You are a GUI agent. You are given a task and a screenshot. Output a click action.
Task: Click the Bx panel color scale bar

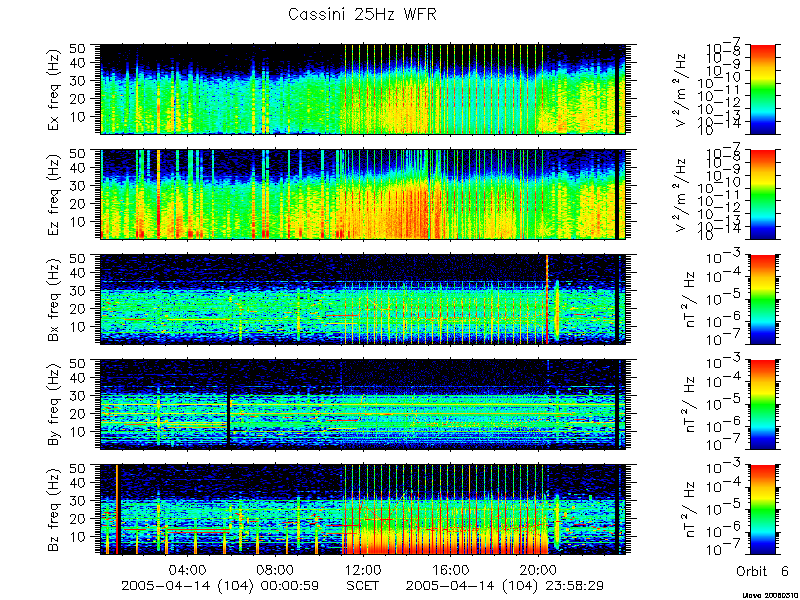762,299
